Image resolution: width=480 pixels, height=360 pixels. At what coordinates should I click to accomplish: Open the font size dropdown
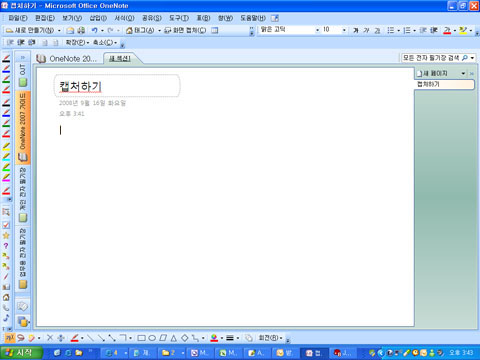pos(344,30)
